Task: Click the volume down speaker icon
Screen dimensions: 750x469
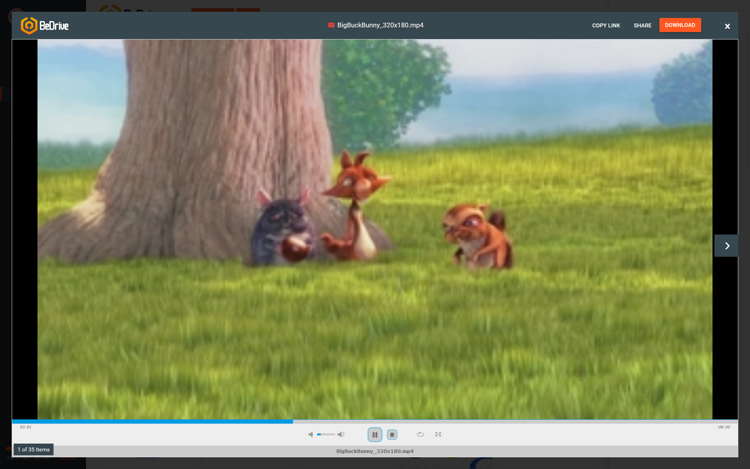Action: 311,434
